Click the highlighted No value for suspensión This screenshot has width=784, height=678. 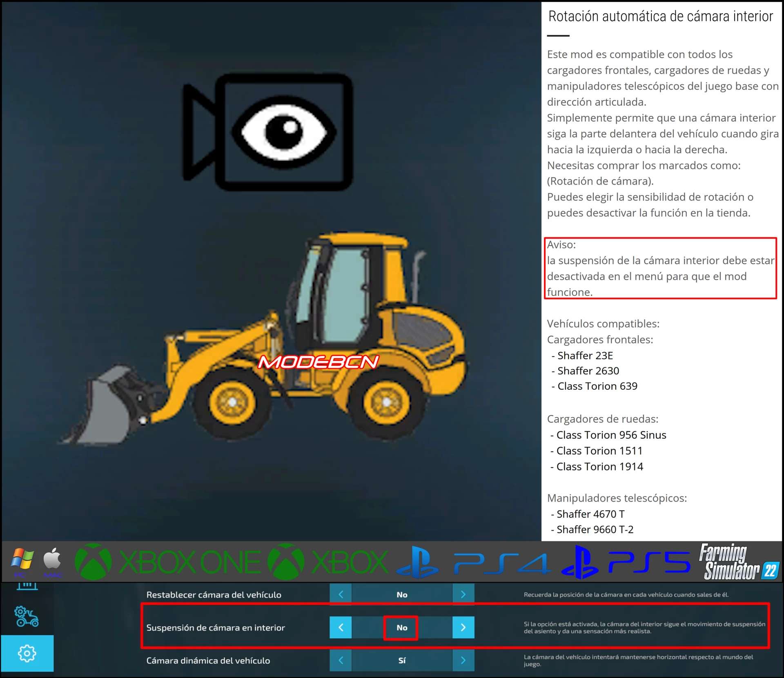tap(401, 627)
